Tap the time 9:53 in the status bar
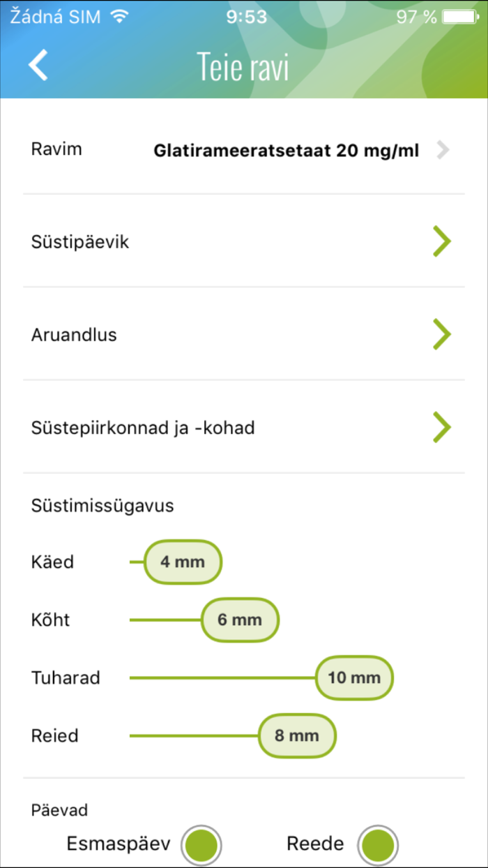This screenshot has width=488, height=868. [x=243, y=15]
